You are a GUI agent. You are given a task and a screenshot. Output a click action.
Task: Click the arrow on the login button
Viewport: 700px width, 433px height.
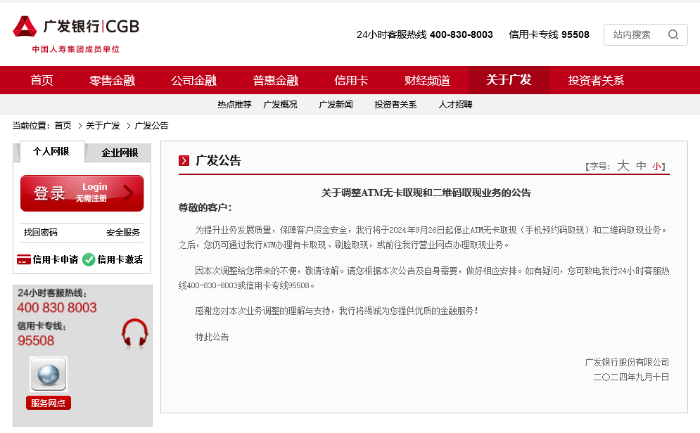[129, 193]
